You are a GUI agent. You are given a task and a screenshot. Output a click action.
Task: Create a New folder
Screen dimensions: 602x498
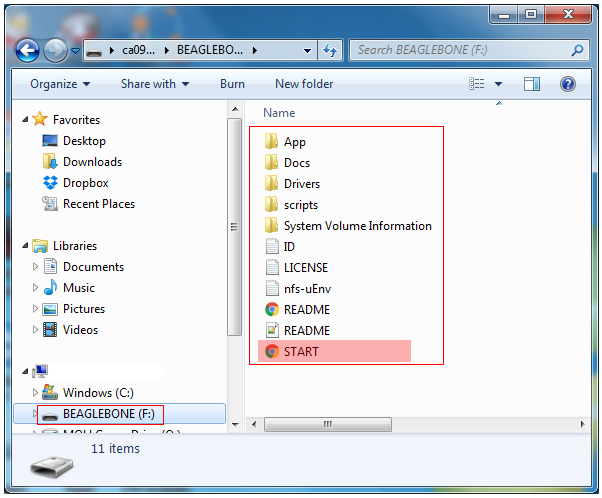304,84
